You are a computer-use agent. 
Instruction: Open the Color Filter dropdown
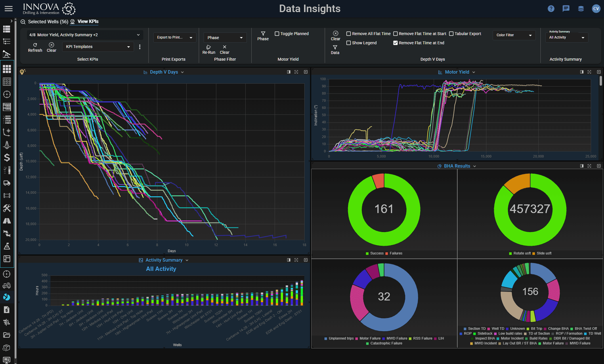[x=514, y=35]
